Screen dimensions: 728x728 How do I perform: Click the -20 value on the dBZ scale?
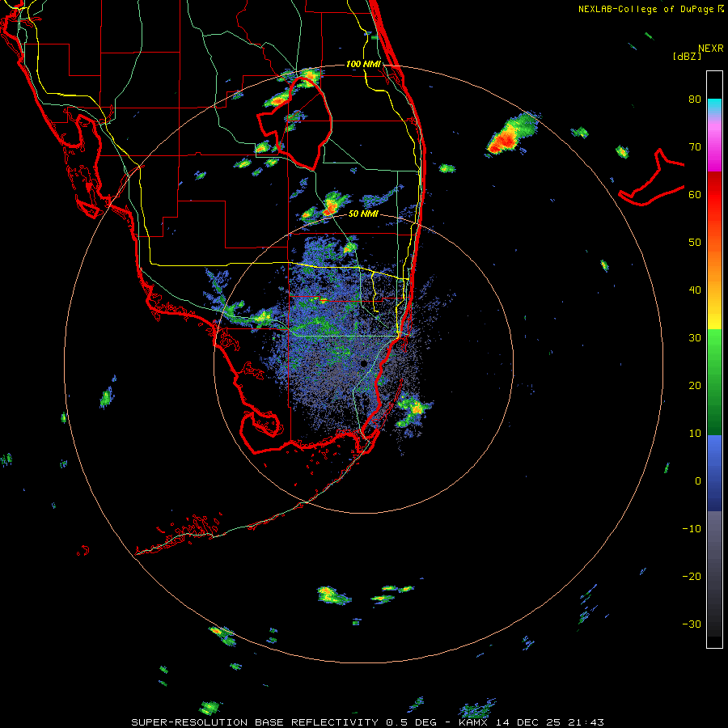pyautogui.click(x=692, y=577)
